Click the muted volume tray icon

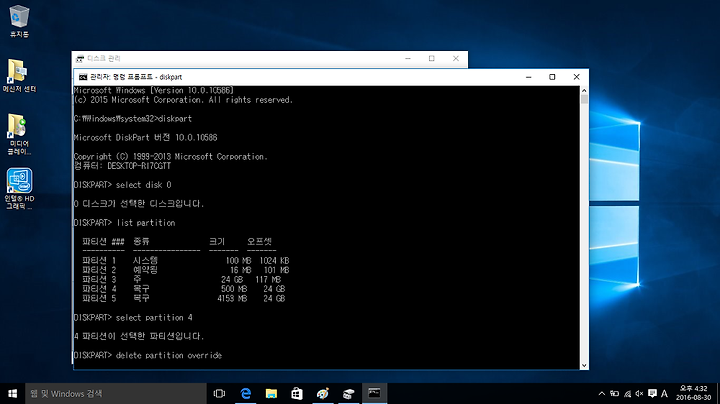(x=639, y=393)
